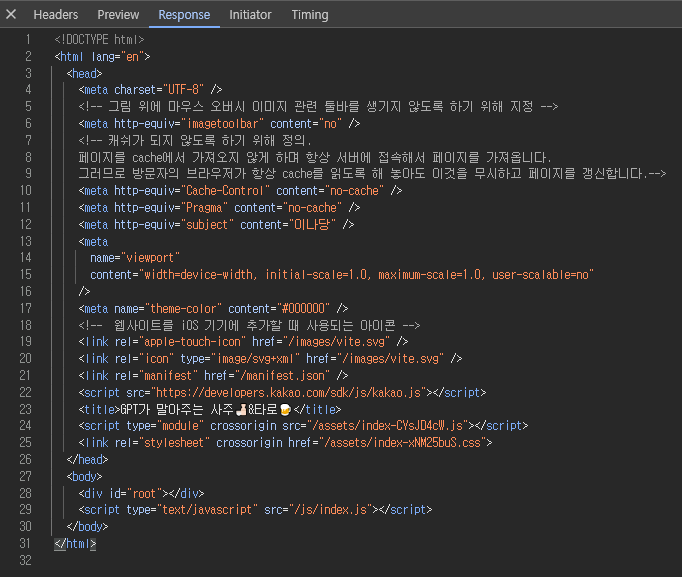Image resolution: width=682 pixels, height=577 pixels.
Task: Switch to the Headers tab
Action: coord(56,15)
